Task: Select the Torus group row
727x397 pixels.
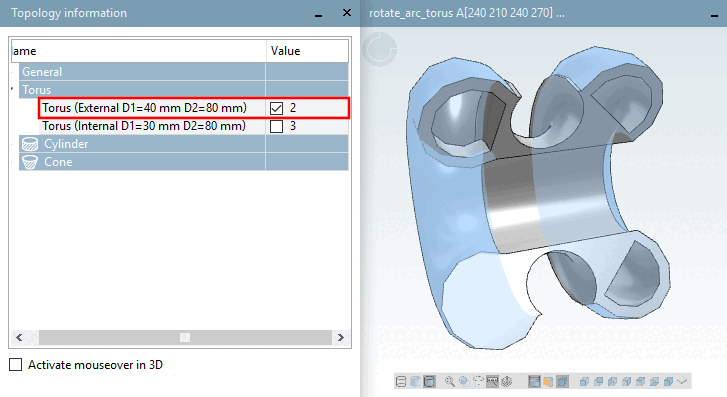Action: 184,90
